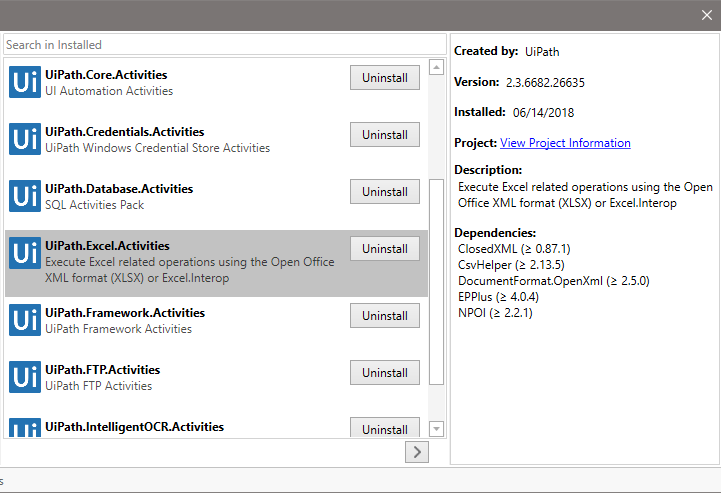Uninstall UiPath.Database.Activities package
Image resolution: width=721 pixels, height=493 pixels.
[x=385, y=192]
